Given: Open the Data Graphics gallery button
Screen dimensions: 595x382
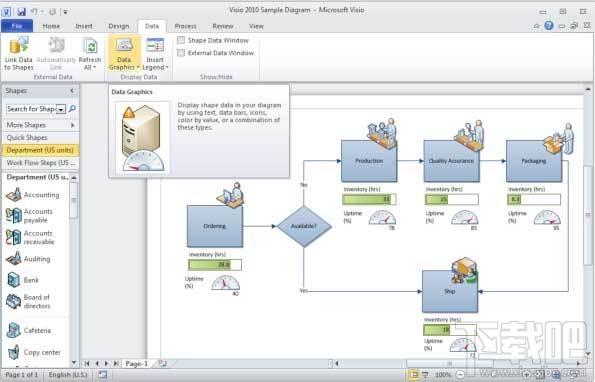Looking at the screenshot, I should [x=124, y=53].
